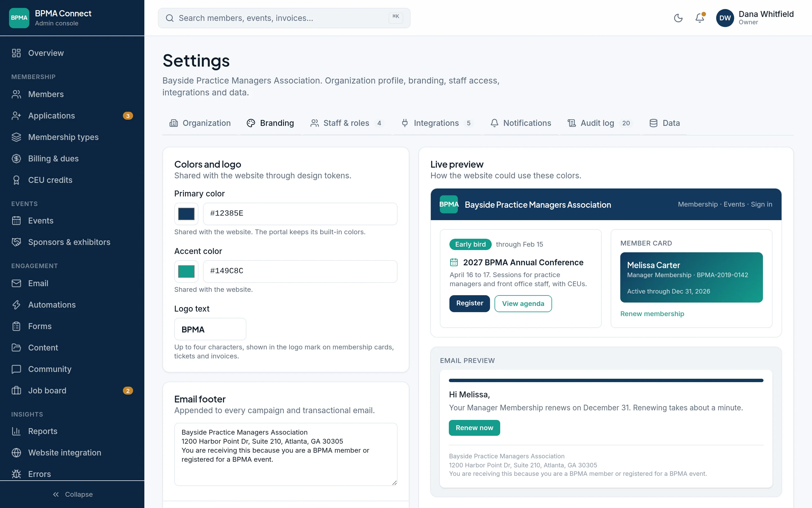Open Forms in sidebar
Image resolution: width=812 pixels, height=508 pixels.
point(72,326)
